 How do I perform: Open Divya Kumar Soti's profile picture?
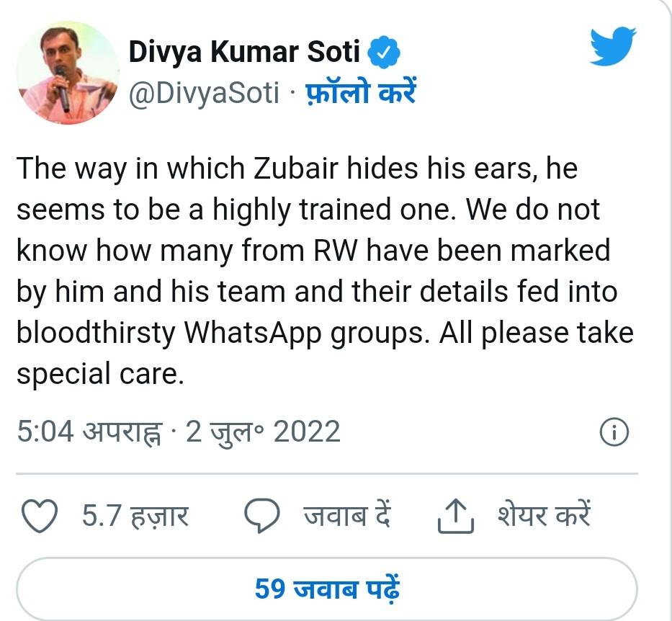(x=67, y=73)
